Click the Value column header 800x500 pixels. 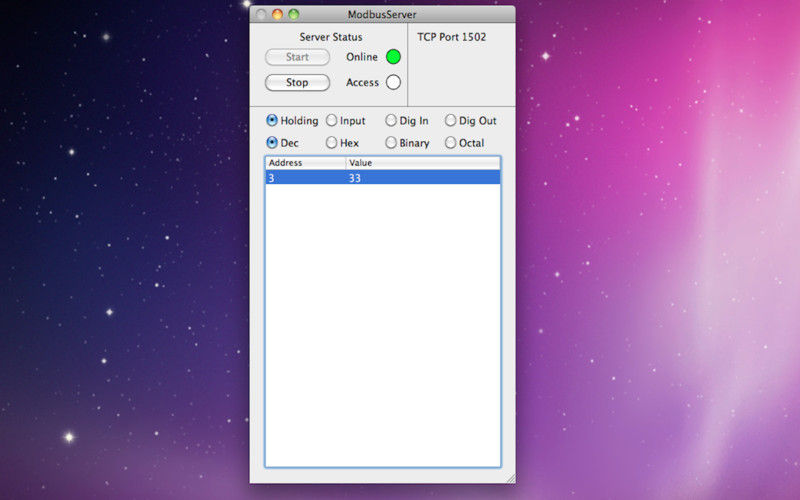423,163
